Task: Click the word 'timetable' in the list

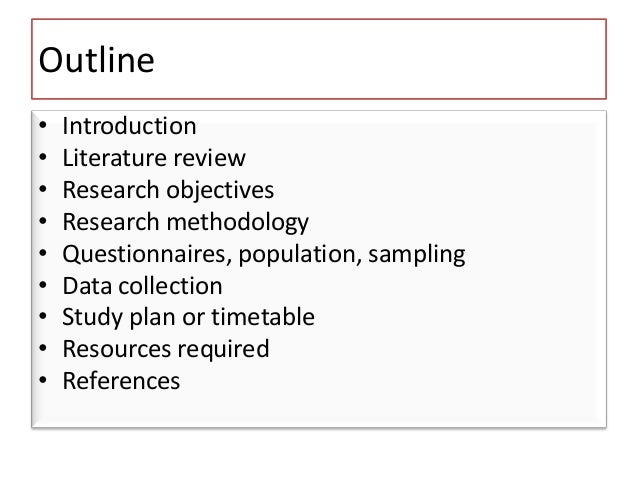Action: pyautogui.click(x=263, y=317)
